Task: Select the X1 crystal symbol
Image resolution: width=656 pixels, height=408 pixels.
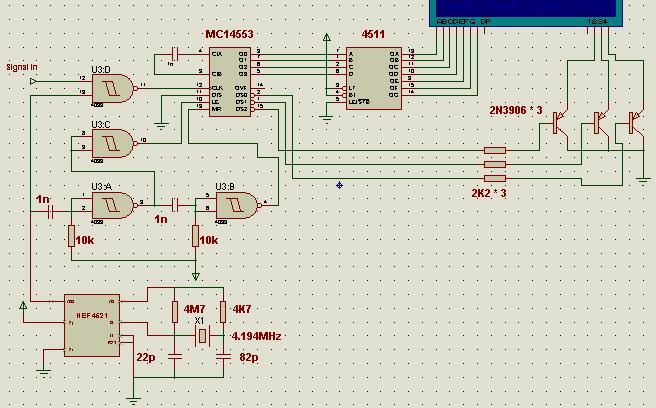Action: coord(202,336)
